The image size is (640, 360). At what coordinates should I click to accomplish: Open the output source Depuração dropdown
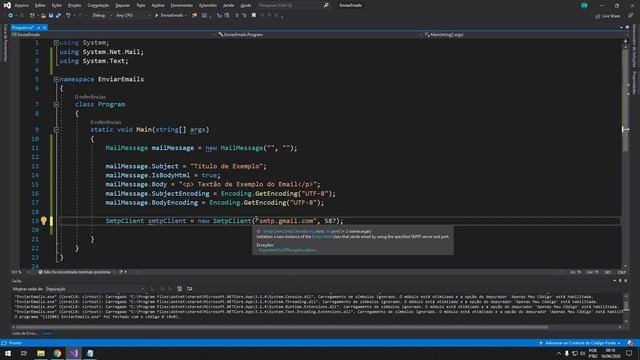click(95, 289)
